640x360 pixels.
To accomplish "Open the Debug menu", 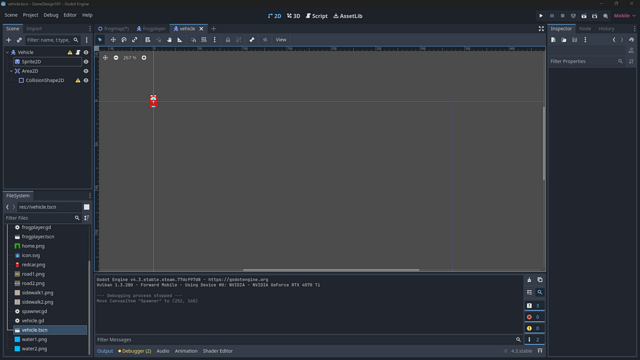I will pos(51,15).
